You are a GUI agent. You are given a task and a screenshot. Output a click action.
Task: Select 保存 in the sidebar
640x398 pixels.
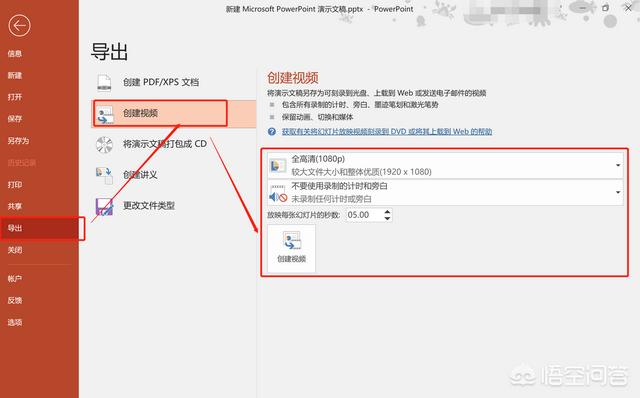coord(15,119)
